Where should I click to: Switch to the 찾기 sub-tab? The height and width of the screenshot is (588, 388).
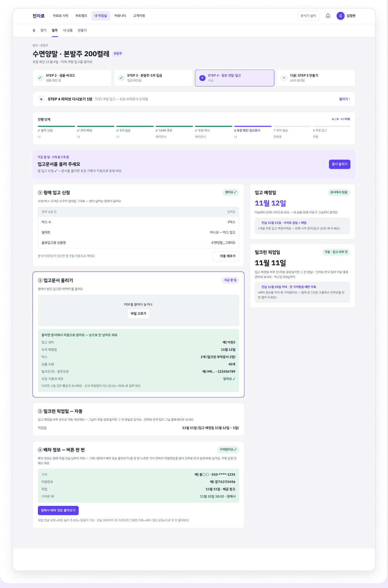pyautogui.click(x=44, y=31)
